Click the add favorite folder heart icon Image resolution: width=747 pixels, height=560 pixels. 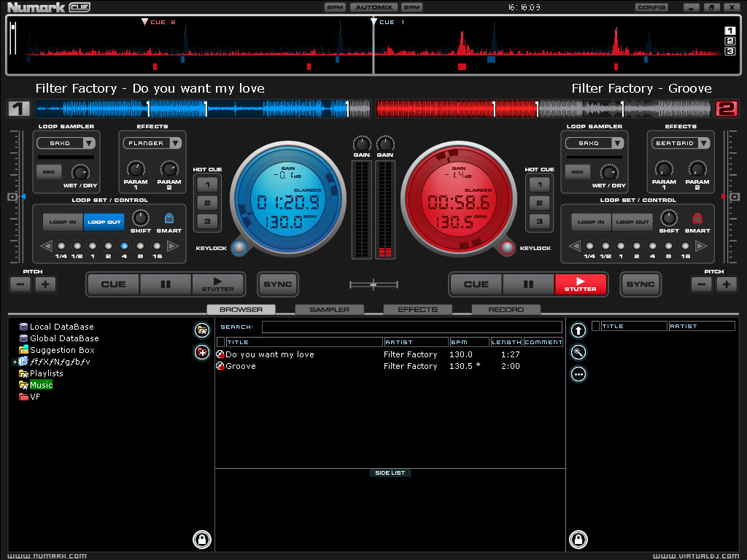tap(202, 352)
